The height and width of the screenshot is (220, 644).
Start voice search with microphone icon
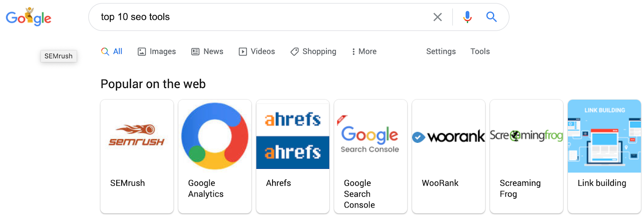click(x=467, y=17)
